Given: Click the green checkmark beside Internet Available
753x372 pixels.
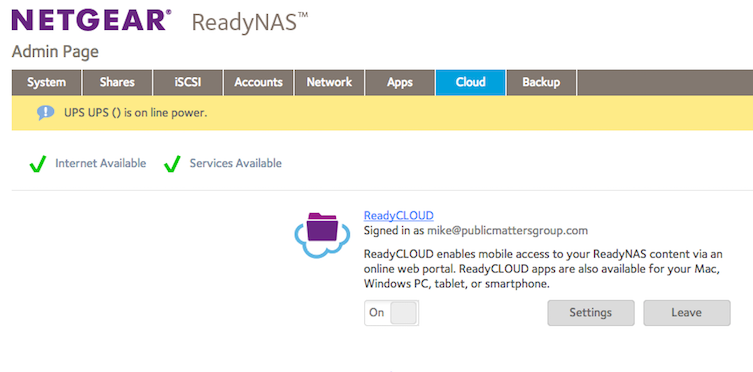Looking at the screenshot, I should click(37, 164).
